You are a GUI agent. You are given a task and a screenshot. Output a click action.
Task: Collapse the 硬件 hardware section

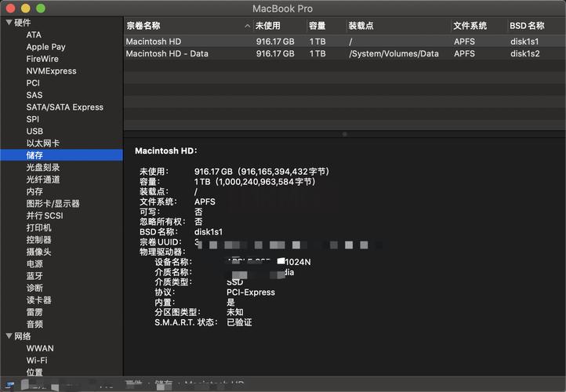tap(9, 23)
